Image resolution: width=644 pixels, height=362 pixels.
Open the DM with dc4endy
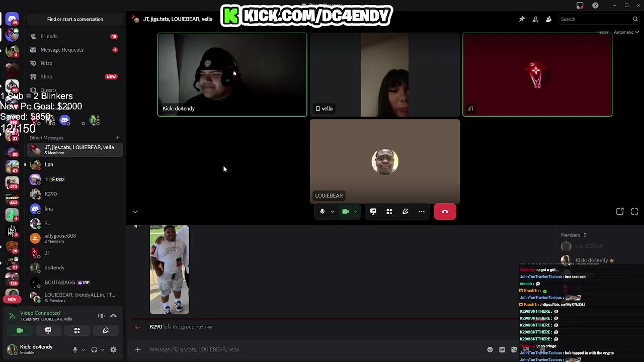[75, 267]
